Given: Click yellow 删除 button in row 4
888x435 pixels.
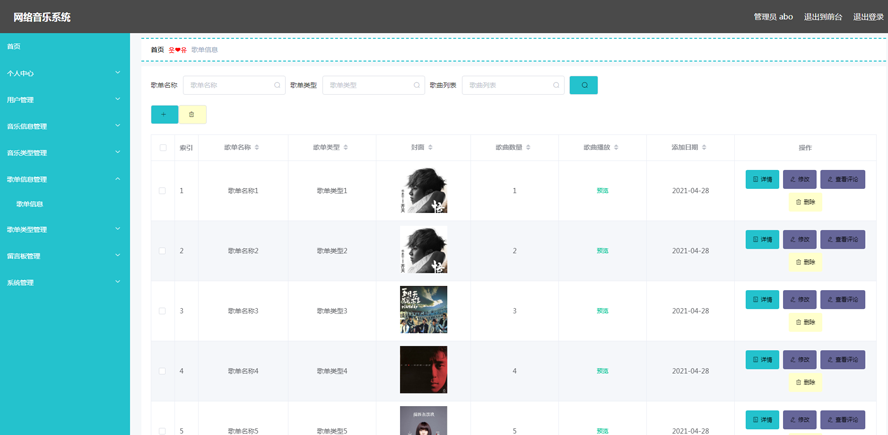Looking at the screenshot, I should coord(805,382).
